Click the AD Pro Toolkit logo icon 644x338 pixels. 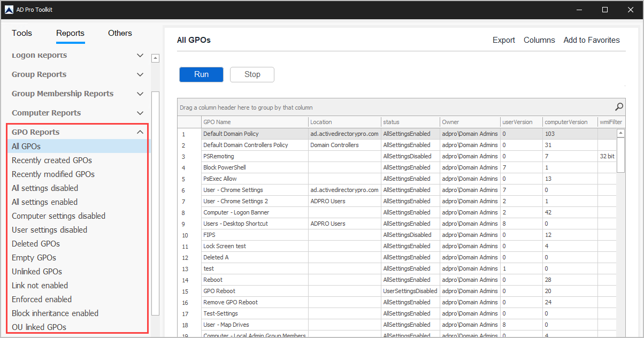(x=9, y=9)
